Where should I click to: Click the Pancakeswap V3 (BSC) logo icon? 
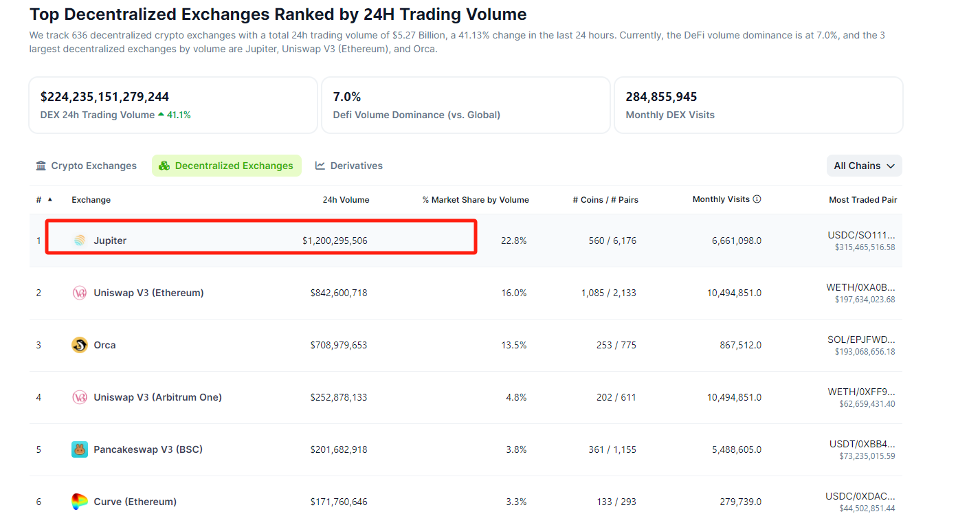tap(80, 449)
